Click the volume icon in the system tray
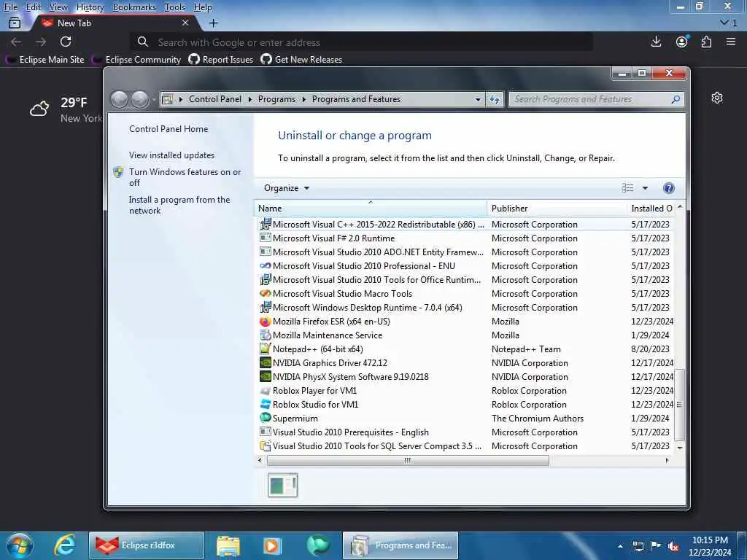Image resolution: width=747 pixels, height=560 pixels. tap(673, 547)
